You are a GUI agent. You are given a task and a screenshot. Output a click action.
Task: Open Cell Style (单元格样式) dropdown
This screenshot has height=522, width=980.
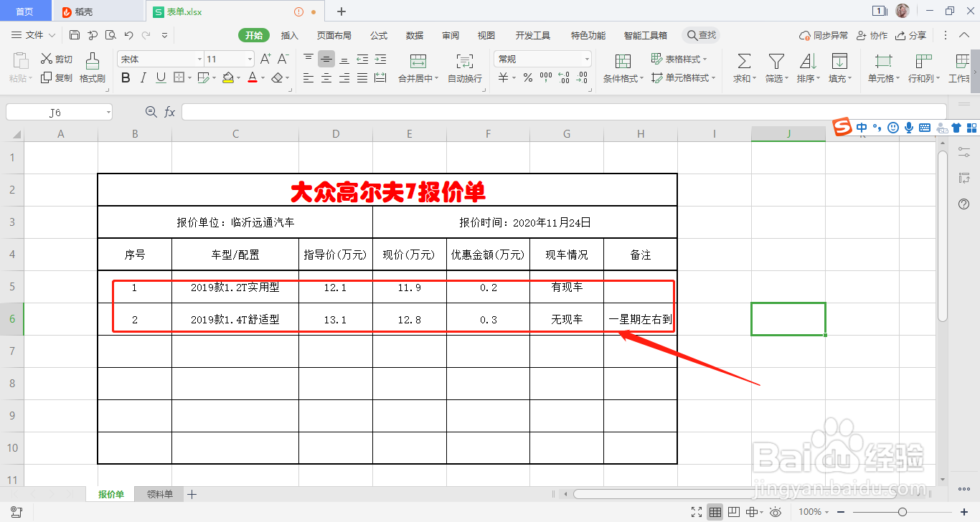click(x=683, y=77)
